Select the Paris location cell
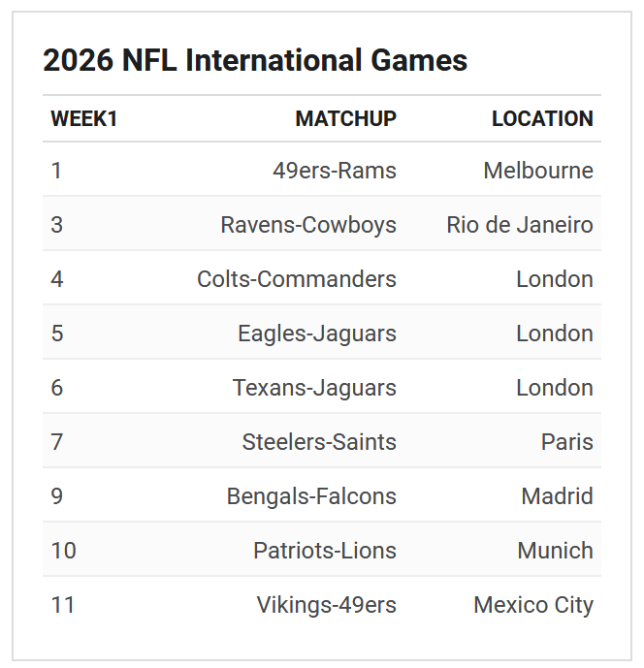The width and height of the screenshot is (644, 668). (x=566, y=442)
